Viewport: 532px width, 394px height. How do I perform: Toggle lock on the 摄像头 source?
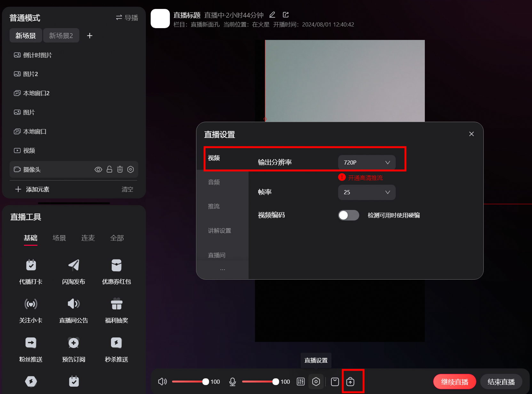[109, 169]
